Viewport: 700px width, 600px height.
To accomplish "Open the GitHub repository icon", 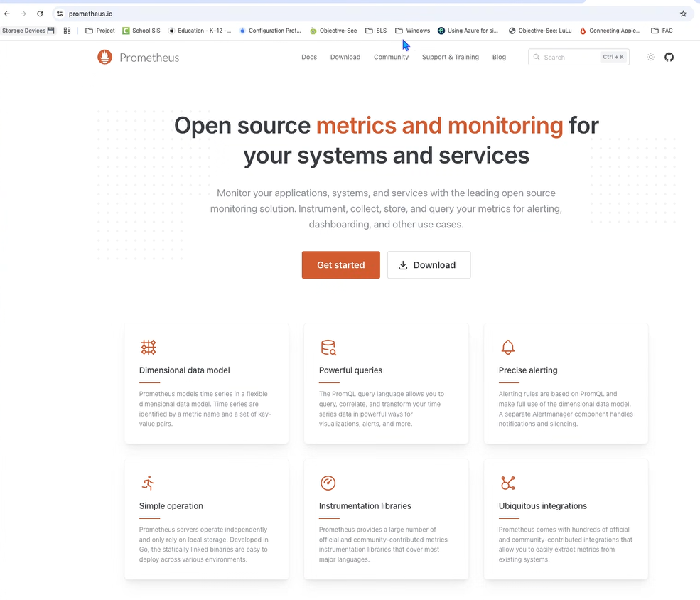I will tap(669, 57).
